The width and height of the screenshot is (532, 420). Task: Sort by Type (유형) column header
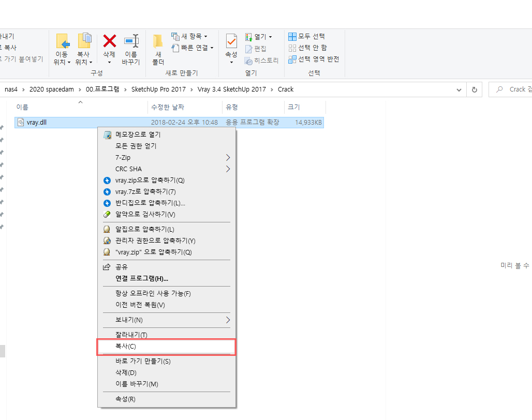253,107
